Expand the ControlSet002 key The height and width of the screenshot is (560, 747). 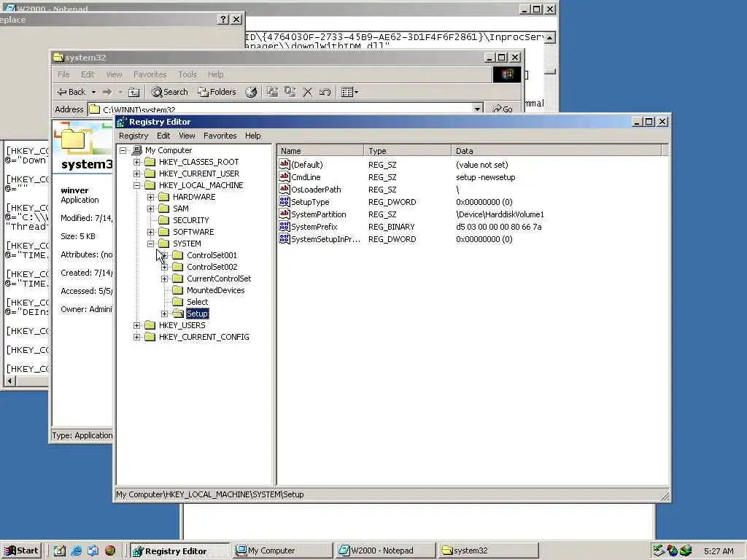click(x=164, y=267)
